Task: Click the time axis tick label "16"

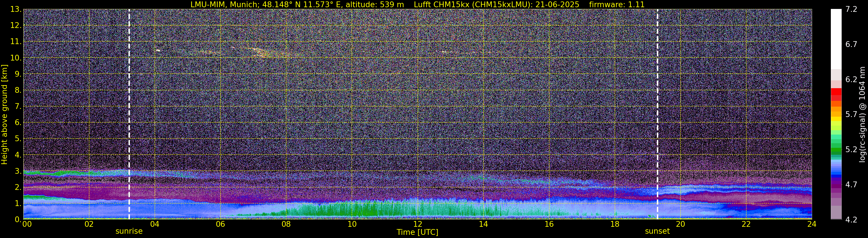Action: pyautogui.click(x=549, y=224)
